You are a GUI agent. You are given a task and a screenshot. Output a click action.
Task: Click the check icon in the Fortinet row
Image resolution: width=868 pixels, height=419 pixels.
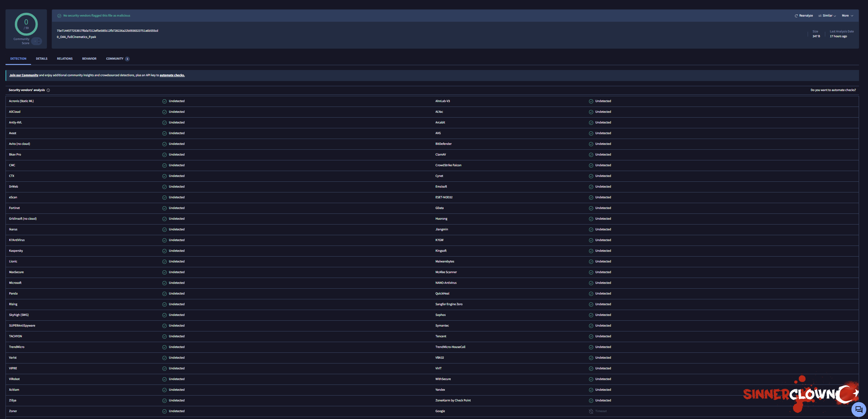coord(164,208)
